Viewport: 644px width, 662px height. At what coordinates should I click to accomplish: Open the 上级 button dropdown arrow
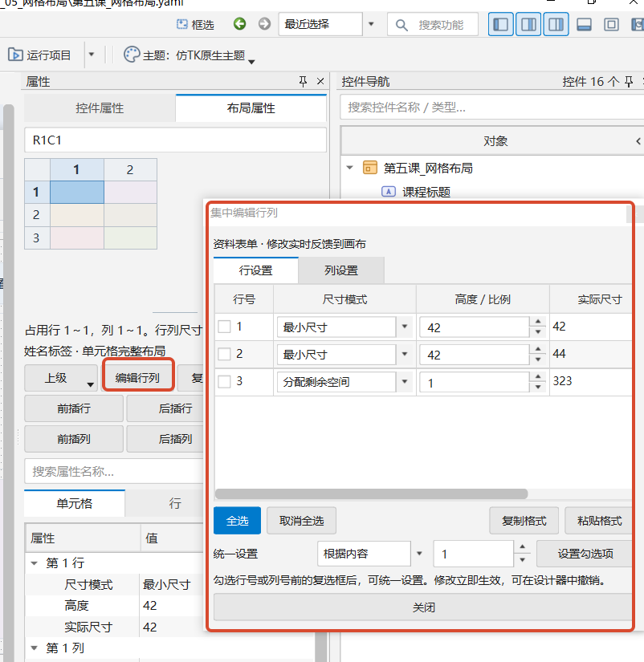(x=90, y=384)
